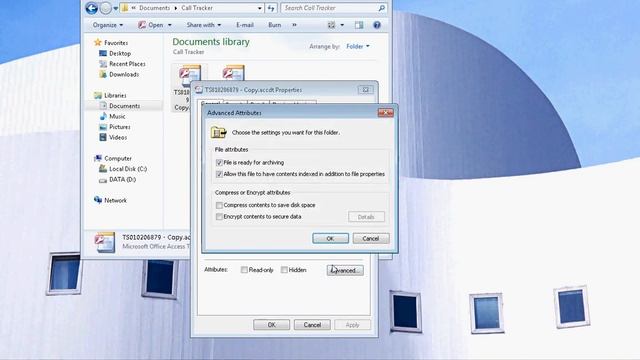The height and width of the screenshot is (360, 640).
Task: Click the Properties dialog title bar icon
Action: point(198,90)
